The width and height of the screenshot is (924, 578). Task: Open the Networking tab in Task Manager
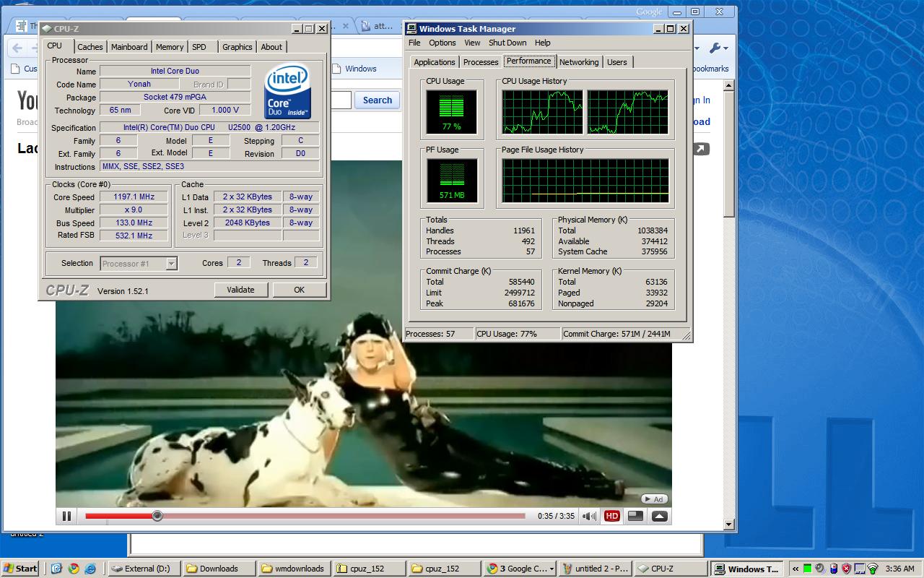pos(579,62)
